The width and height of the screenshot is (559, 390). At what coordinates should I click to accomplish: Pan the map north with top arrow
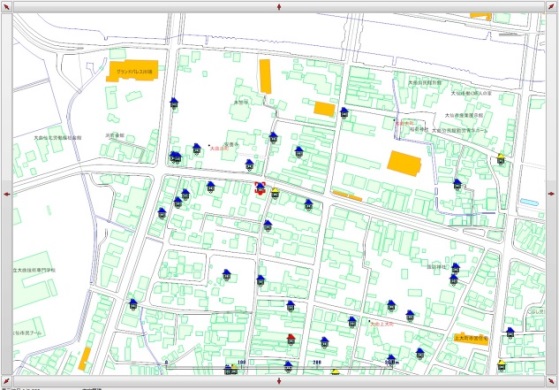click(x=279, y=7)
